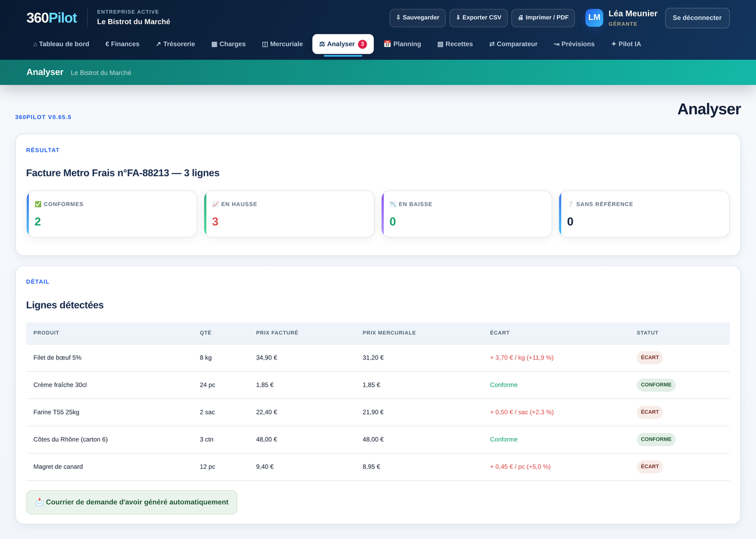Select the Sans référence summary card
Viewport: 756px width, 539px height.
tap(644, 214)
